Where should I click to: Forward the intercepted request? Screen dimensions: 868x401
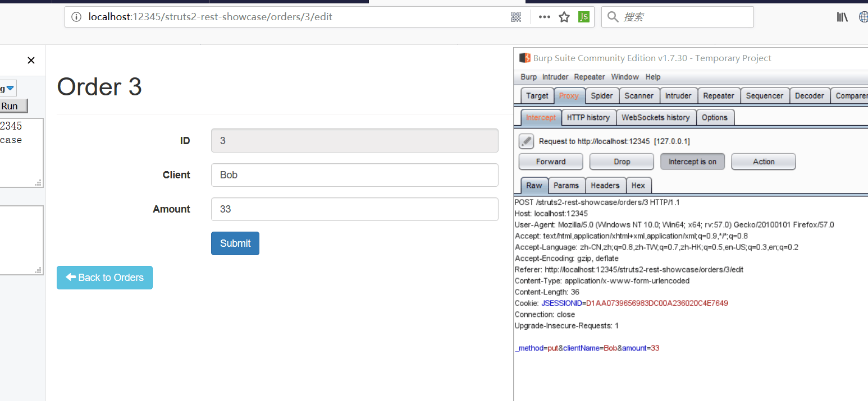point(551,162)
